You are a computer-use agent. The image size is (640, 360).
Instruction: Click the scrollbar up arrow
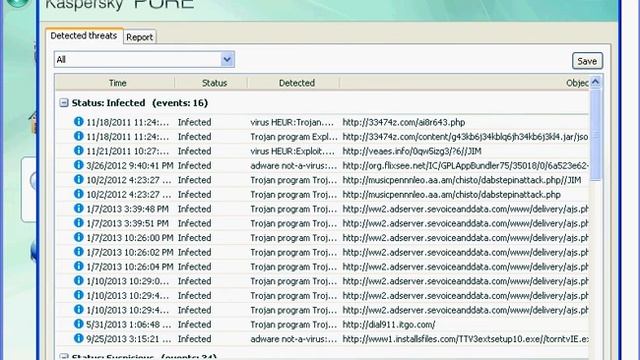click(x=596, y=82)
